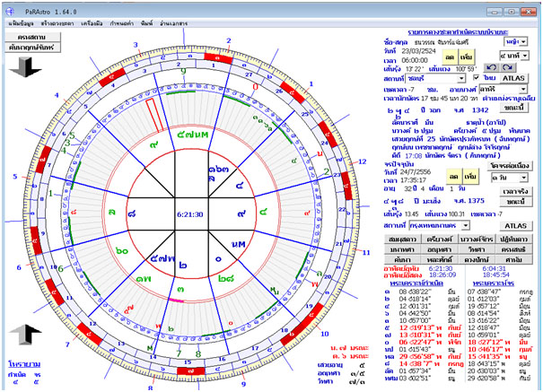This screenshot has width=543, height=392.
Task: Click ATLAS button beside กรุงเทพมหานคร
Action: [x=516, y=225]
